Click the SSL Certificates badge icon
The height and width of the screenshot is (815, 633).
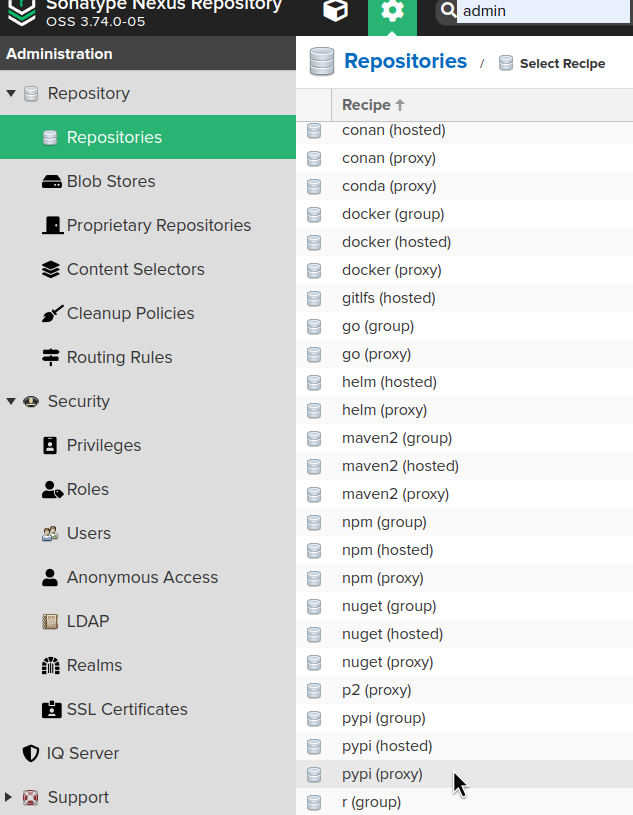pyautogui.click(x=51, y=709)
